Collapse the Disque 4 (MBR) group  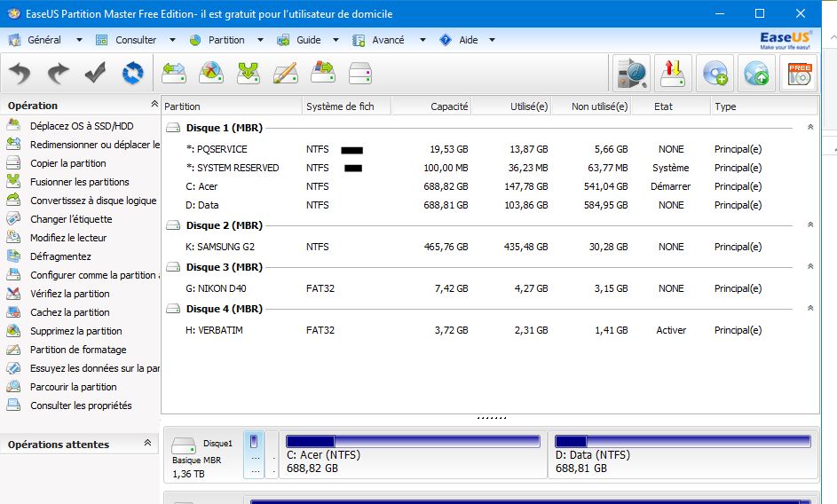tap(810, 308)
